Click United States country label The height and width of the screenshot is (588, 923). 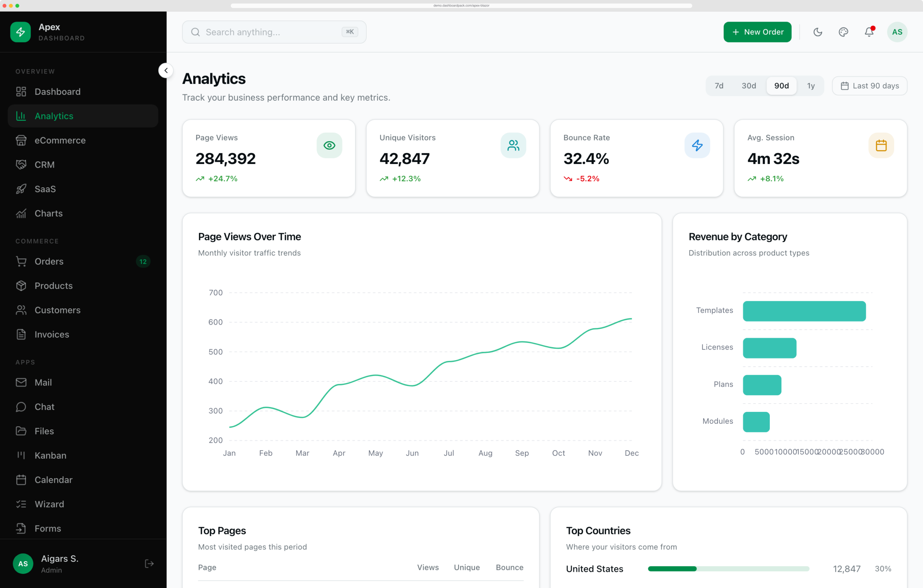tap(595, 569)
